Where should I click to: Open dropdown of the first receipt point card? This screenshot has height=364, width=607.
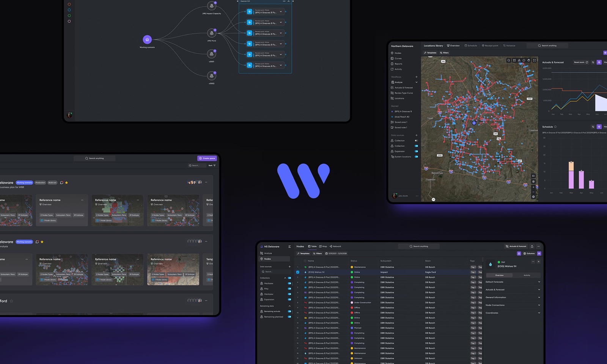tap(281, 12)
